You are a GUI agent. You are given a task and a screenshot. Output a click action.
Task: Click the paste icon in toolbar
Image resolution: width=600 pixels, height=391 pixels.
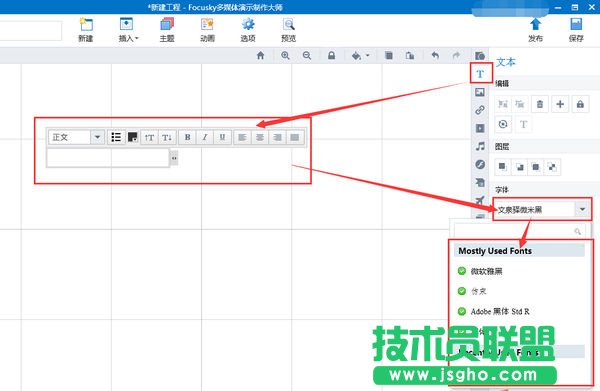pos(410,55)
